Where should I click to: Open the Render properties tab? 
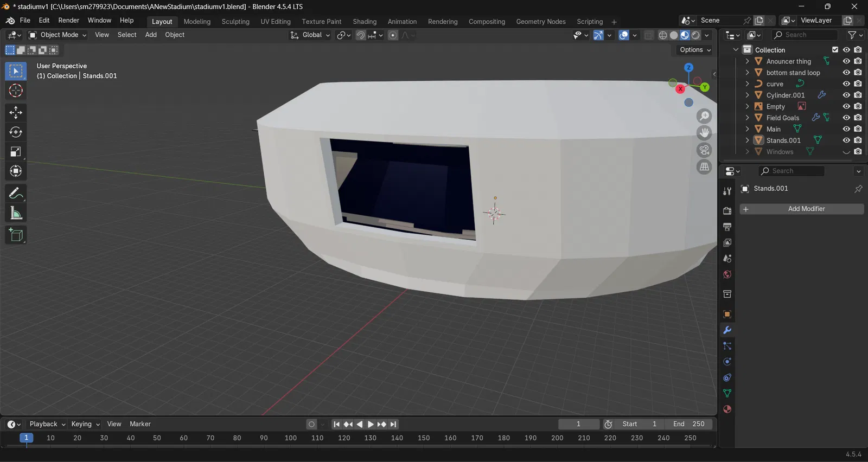[727, 211]
